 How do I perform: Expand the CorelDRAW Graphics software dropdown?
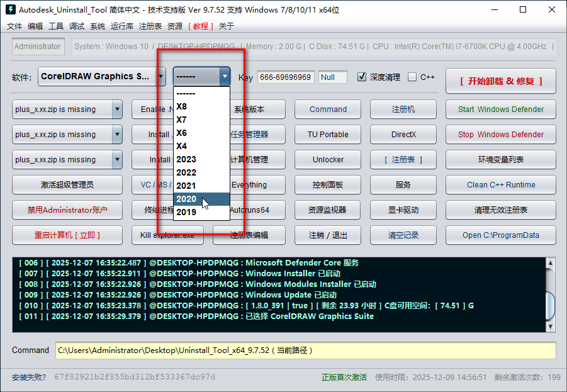101,77
